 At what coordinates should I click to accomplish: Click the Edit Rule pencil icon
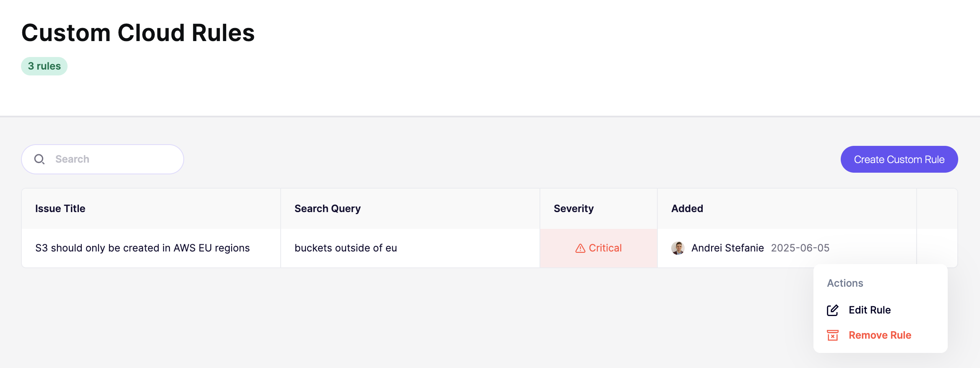[x=832, y=310]
